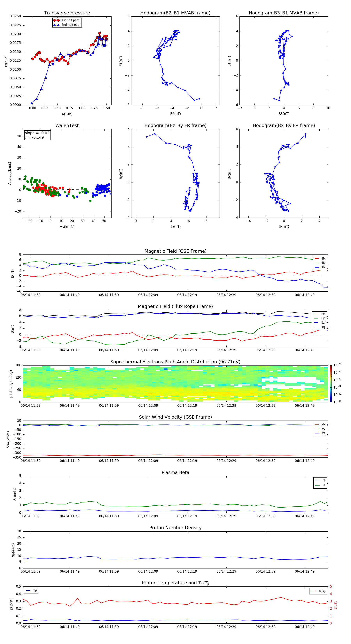Screen dimensions: 351x644
Task: Click the "WalenTest" plot title
Action: pos(67,125)
